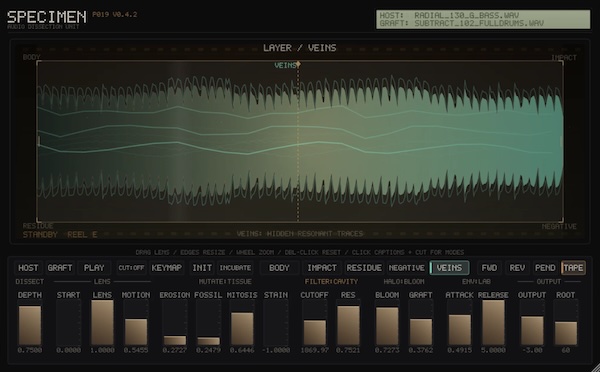Start playback with PLAY button
The height and width of the screenshot is (372, 600).
pyautogui.click(x=94, y=268)
